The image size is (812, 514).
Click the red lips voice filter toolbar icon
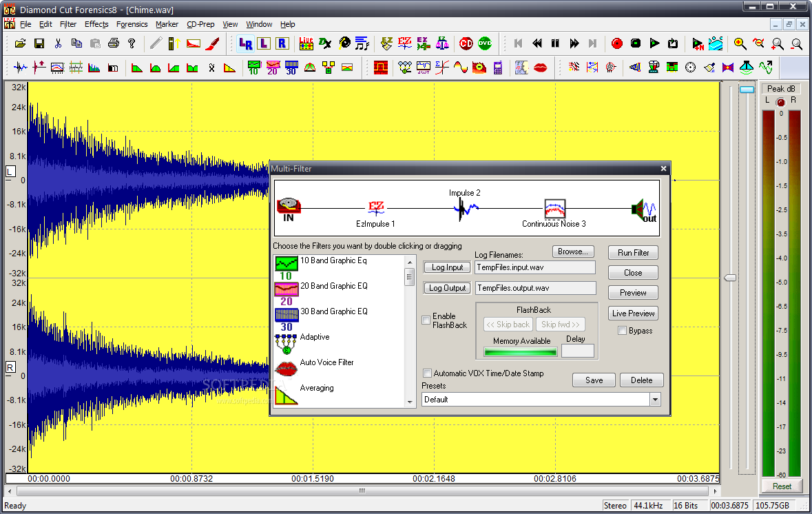[x=540, y=68]
